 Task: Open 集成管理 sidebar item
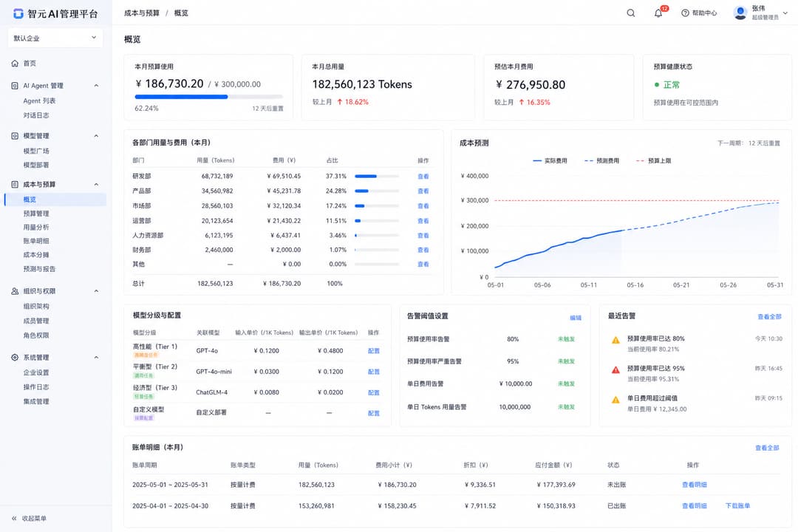point(36,401)
